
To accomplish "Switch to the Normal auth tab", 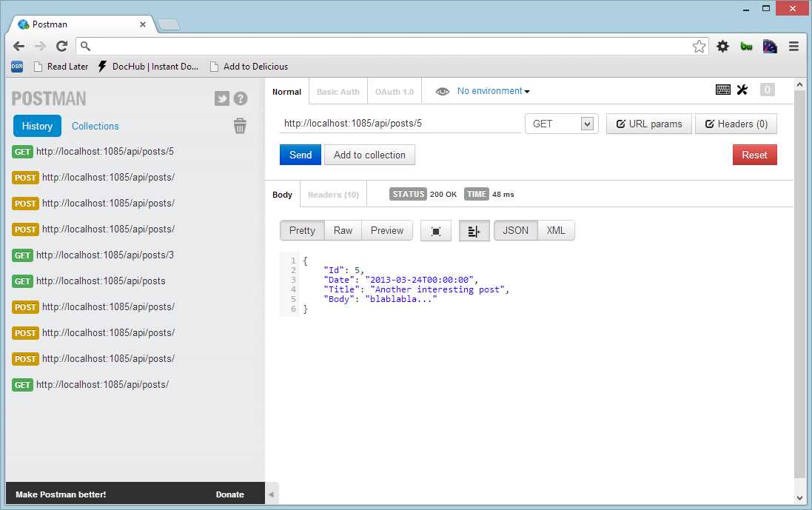I will (x=287, y=92).
